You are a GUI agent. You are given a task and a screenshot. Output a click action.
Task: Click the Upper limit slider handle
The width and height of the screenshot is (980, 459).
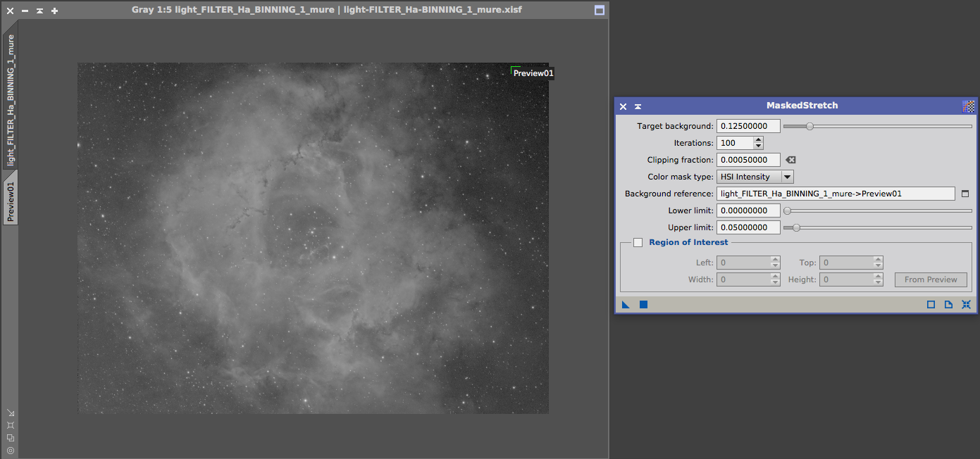pos(796,227)
